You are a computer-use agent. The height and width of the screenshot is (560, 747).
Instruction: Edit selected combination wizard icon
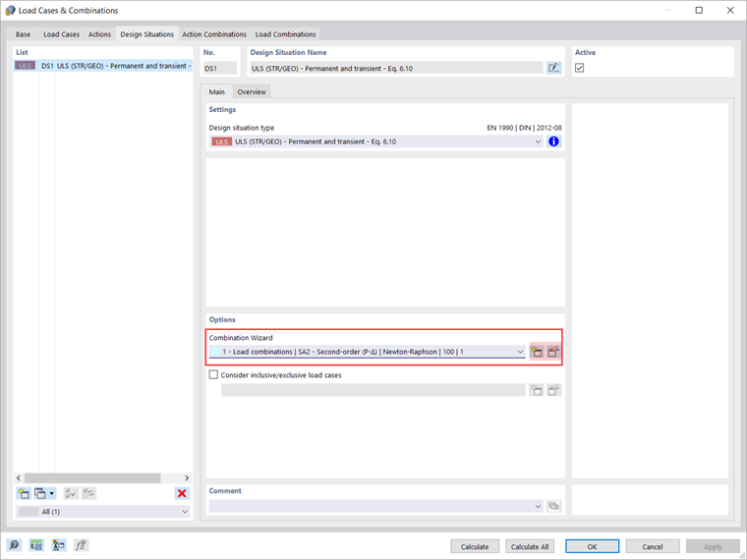(553, 352)
